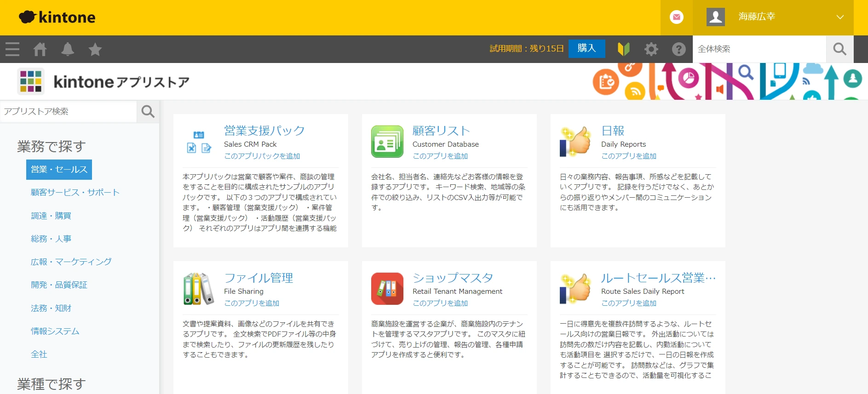This screenshot has height=394, width=868.
Task: Open the mail notification icon
Action: coord(676,17)
